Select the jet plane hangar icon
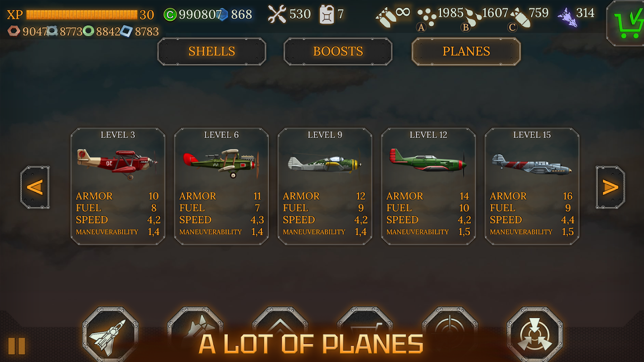The width and height of the screenshot is (644, 362). tap(110, 336)
